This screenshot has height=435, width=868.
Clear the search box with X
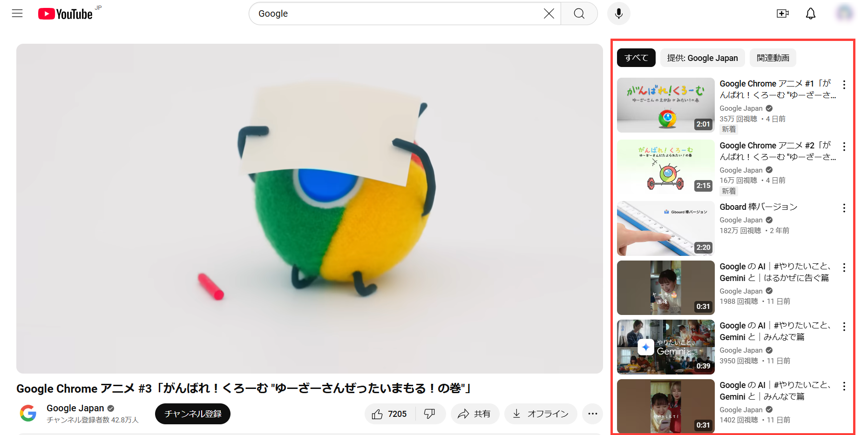pos(549,13)
